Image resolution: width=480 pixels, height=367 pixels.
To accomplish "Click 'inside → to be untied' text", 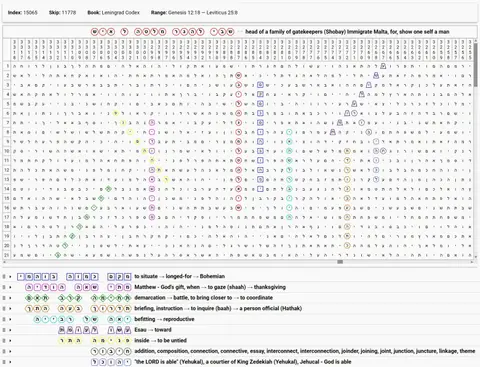I will (x=160, y=340).
